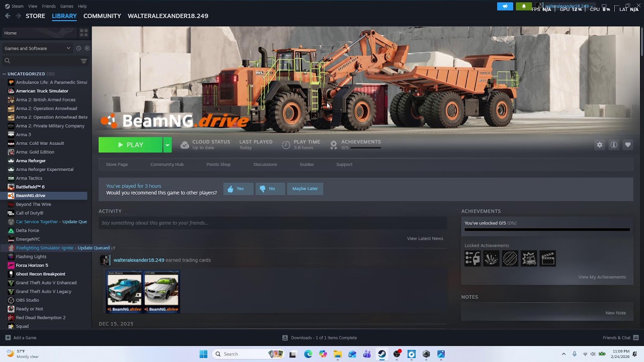Screen dimensions: 644x362
Task: Open advanced filter options icon in library search
Action: point(84,61)
